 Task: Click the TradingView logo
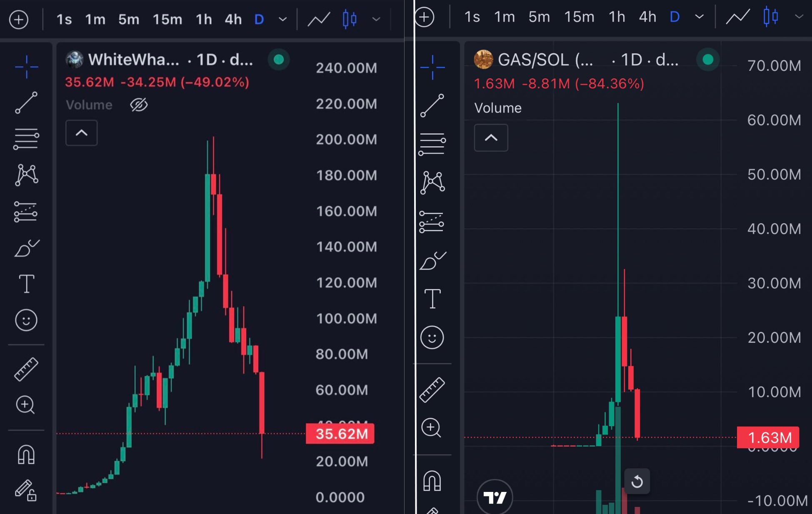click(x=495, y=497)
